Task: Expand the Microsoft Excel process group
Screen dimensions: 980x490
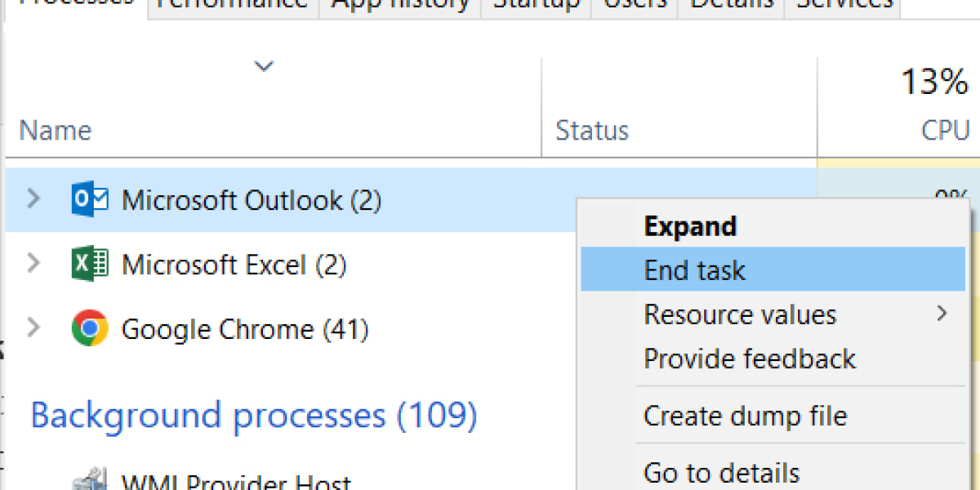Action: tap(34, 264)
